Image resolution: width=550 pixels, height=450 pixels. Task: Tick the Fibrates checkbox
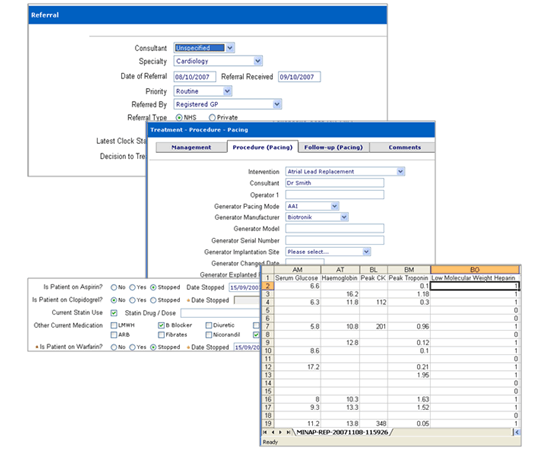click(161, 335)
